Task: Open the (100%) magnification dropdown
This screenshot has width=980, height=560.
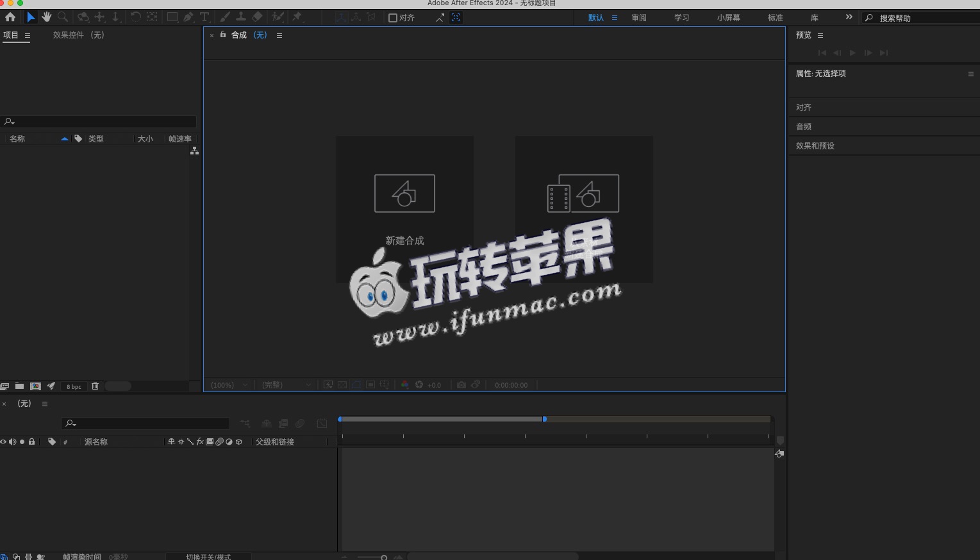Action: click(x=229, y=385)
